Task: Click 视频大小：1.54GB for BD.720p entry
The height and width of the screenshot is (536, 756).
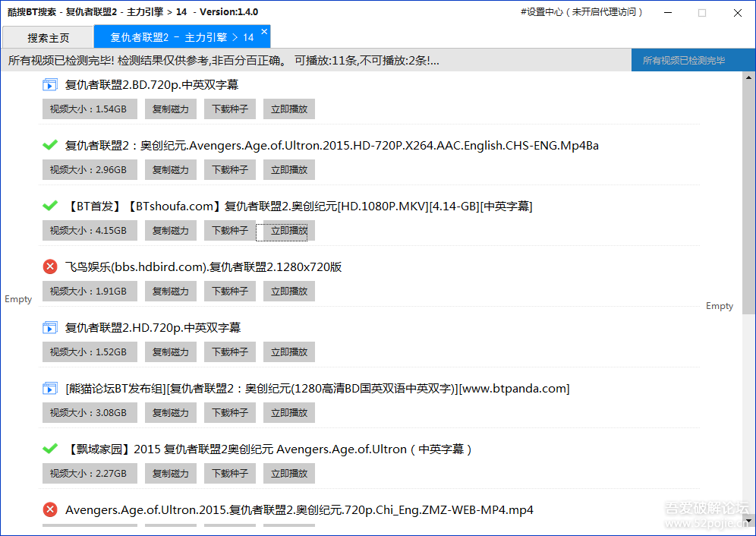Action: (90, 109)
